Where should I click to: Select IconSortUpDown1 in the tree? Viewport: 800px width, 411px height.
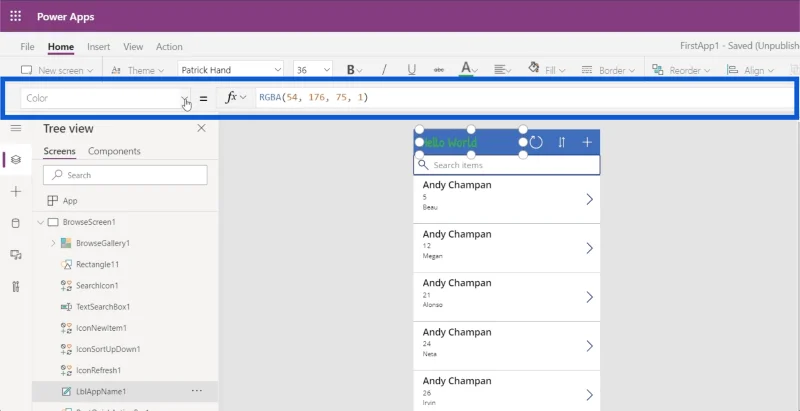[x=108, y=349]
